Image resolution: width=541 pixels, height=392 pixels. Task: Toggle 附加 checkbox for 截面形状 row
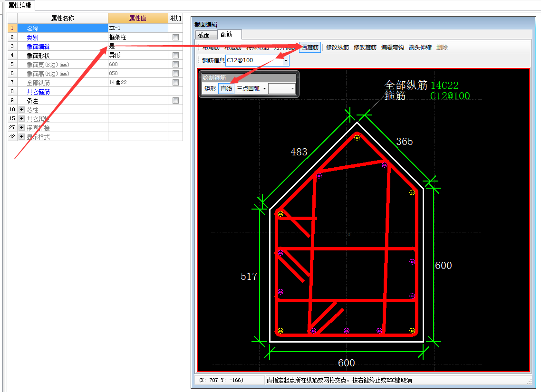[175, 55]
